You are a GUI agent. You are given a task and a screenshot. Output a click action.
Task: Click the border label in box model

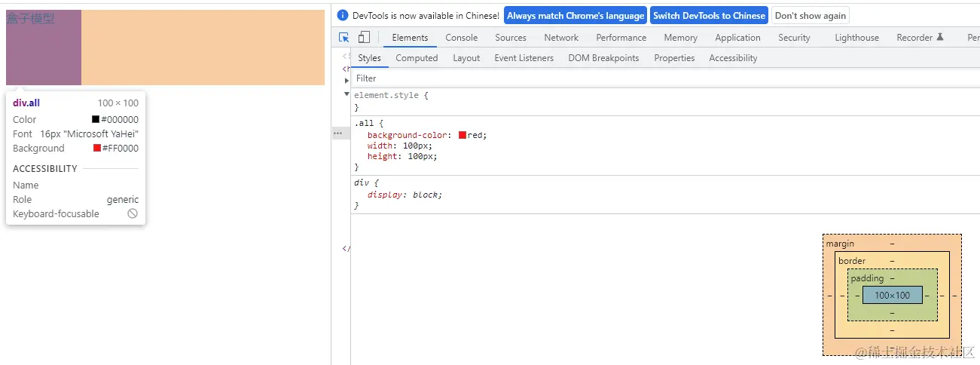click(852, 261)
